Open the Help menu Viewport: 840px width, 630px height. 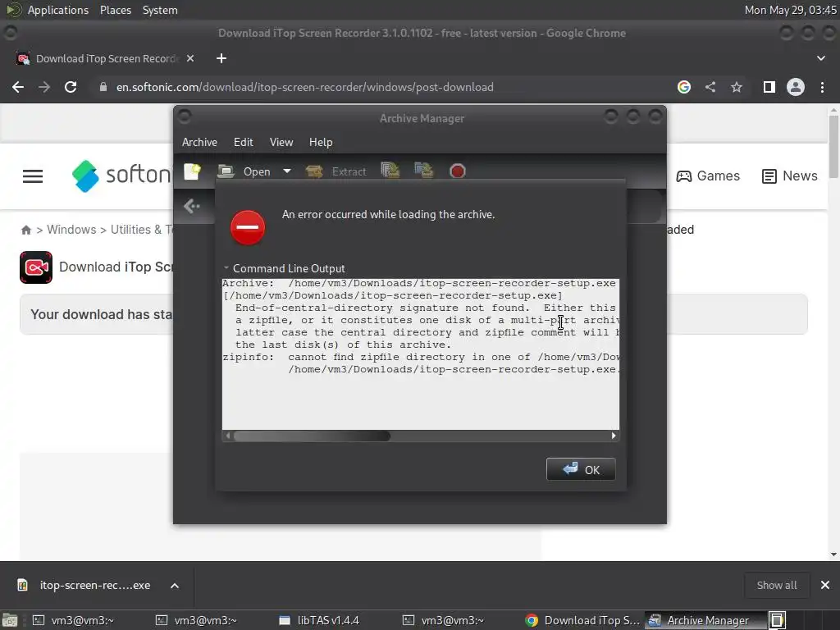(321, 142)
